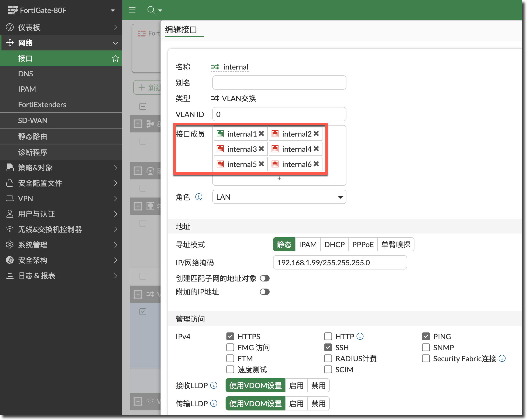Collapse the 网络 menu section
This screenshot has height=420, width=527.
click(61, 43)
